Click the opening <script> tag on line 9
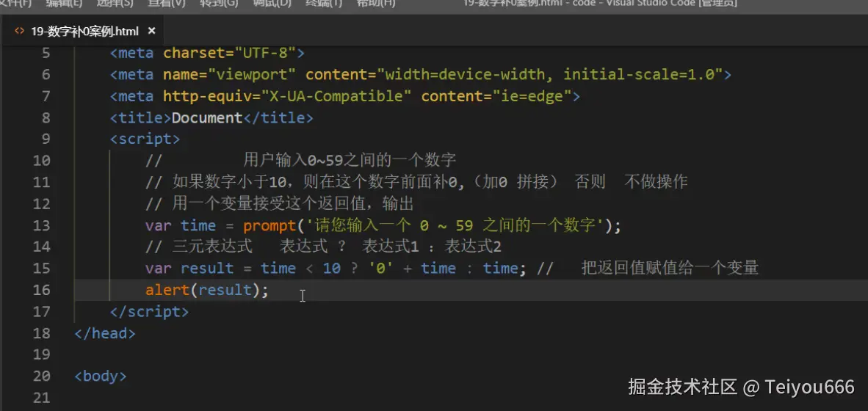The image size is (868, 411). 145,139
